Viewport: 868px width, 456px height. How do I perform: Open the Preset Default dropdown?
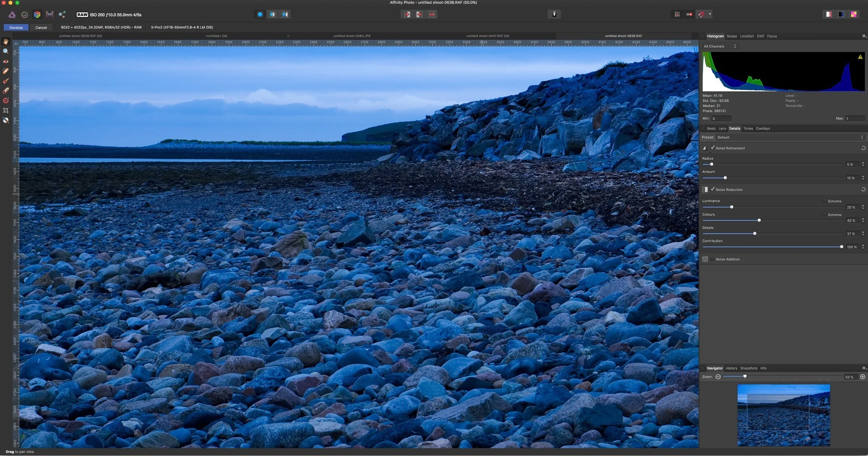790,137
